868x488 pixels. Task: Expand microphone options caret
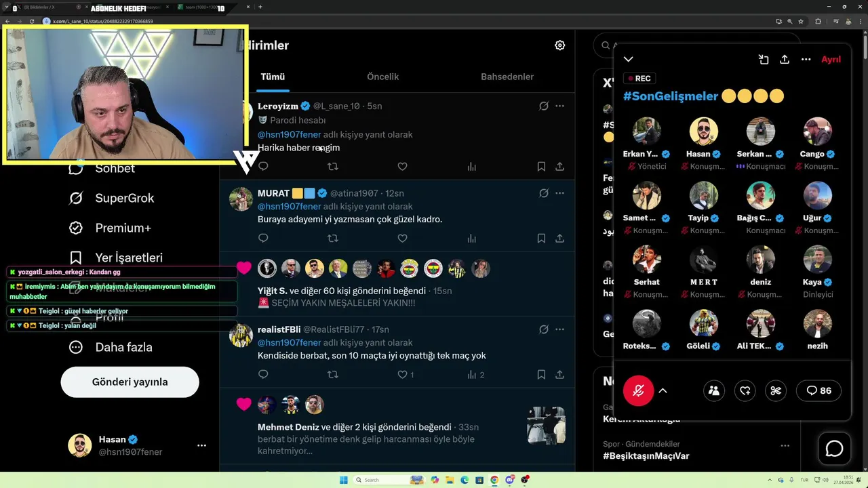point(663,390)
